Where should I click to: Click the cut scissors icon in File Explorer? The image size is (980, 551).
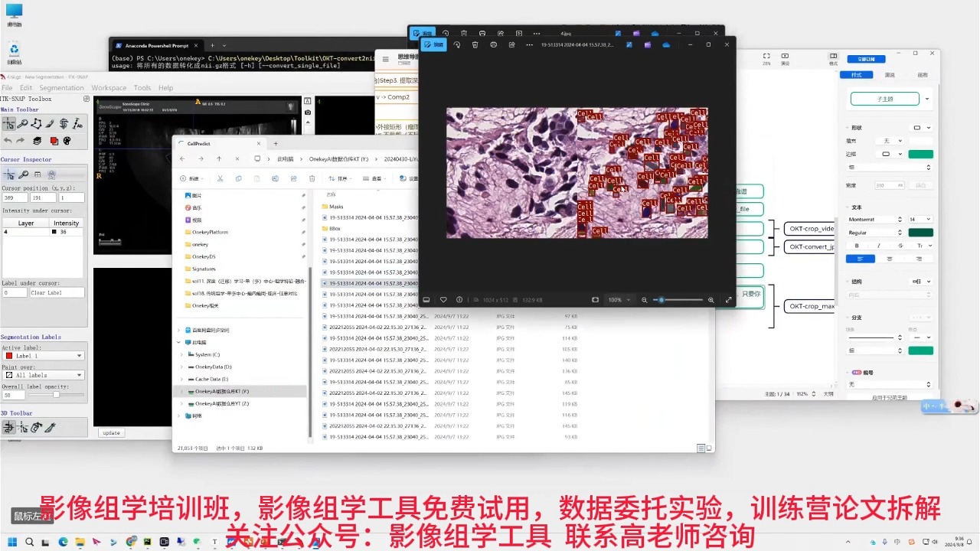pos(220,178)
